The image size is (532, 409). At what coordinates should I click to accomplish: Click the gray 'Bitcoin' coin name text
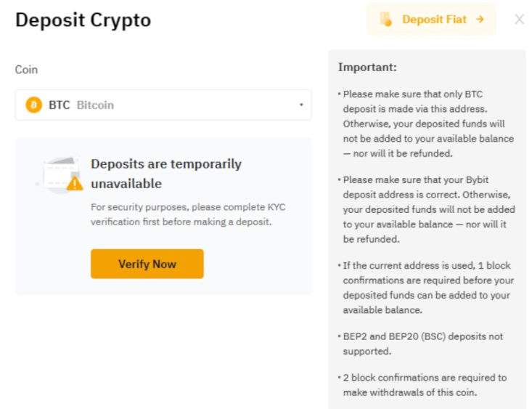coord(95,105)
